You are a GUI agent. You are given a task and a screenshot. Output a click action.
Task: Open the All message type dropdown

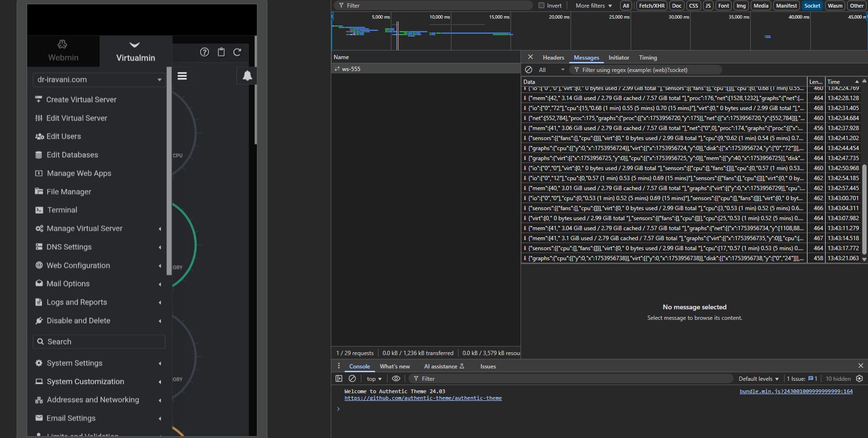551,70
